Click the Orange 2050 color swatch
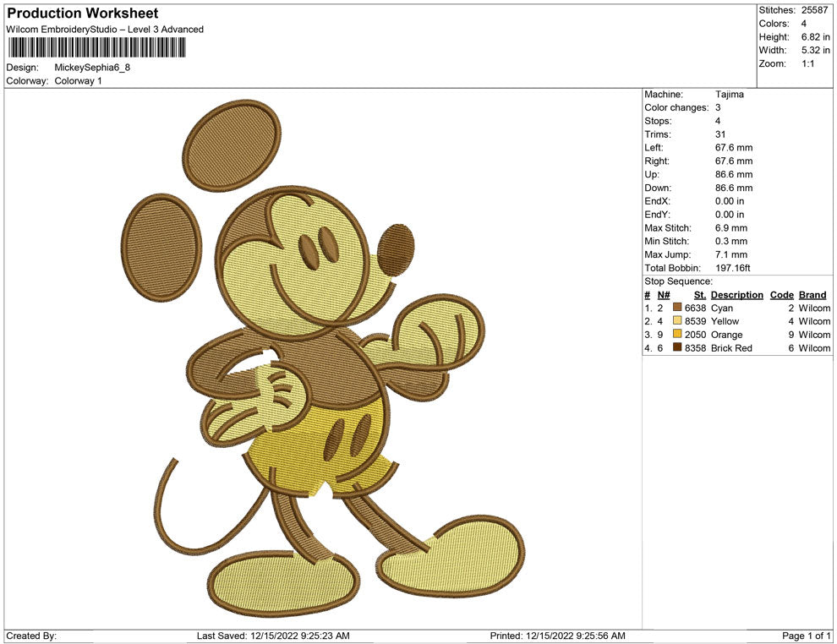This screenshot has width=837, height=644. pyautogui.click(x=677, y=334)
